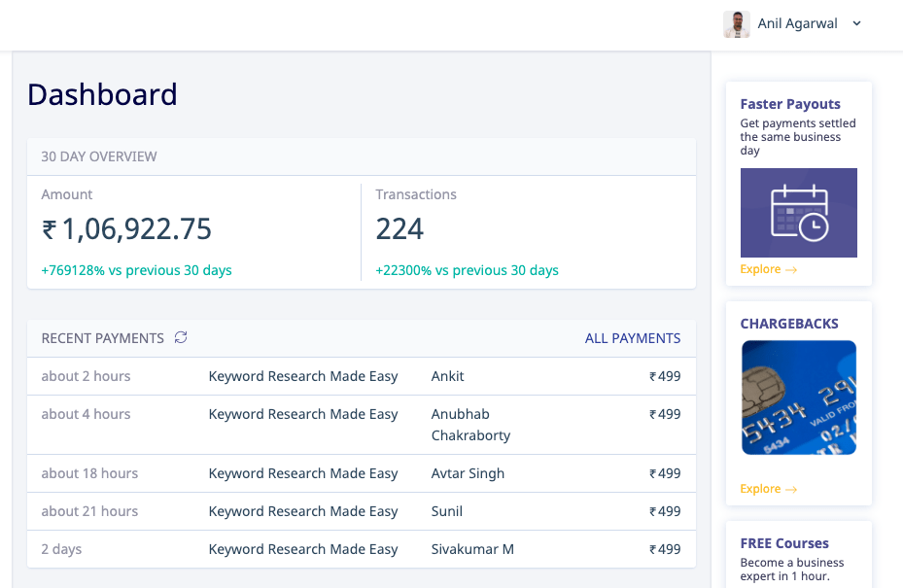The image size is (903, 588).
Task: Open the All Payments link
Action: coord(632,338)
